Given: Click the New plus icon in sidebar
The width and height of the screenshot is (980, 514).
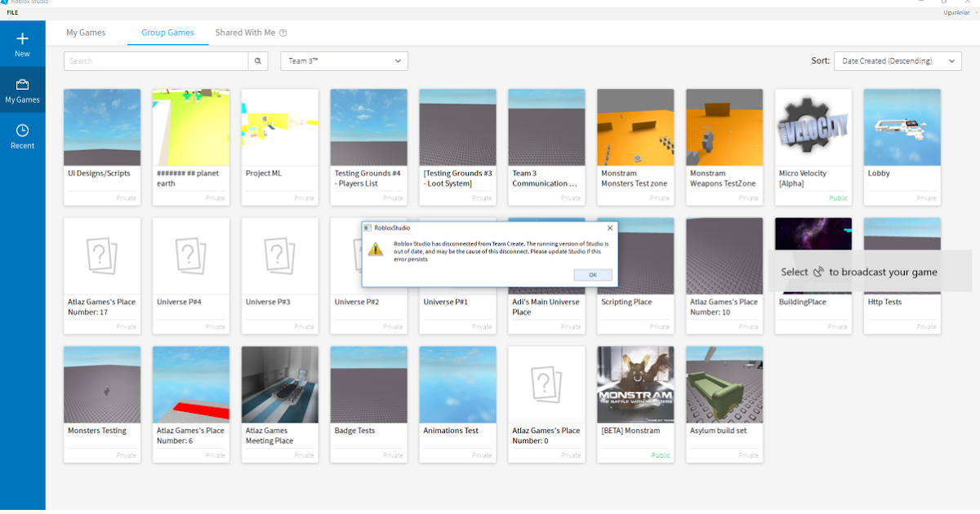Looking at the screenshot, I should [x=22, y=38].
